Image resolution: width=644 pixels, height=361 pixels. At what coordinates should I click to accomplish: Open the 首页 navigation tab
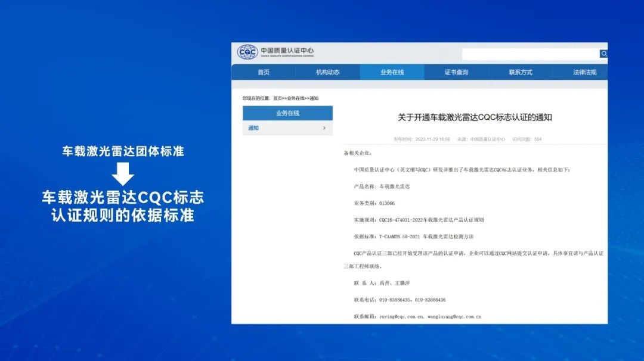[x=264, y=72]
